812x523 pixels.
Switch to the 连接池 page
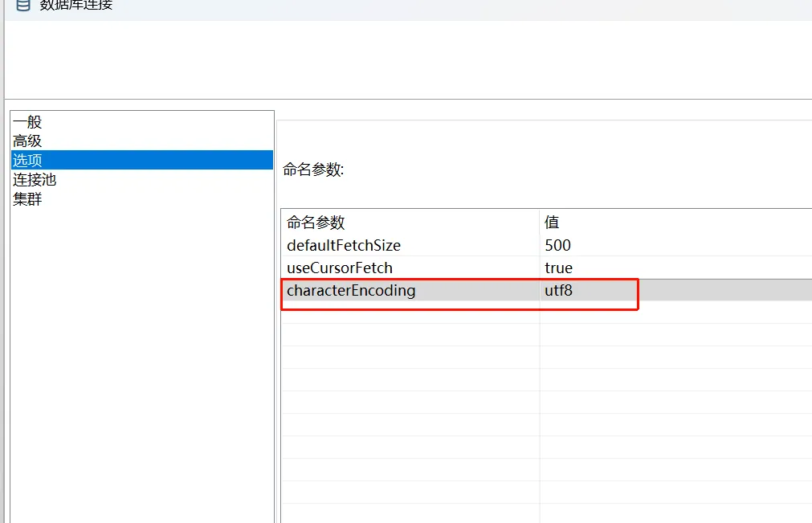(35, 180)
